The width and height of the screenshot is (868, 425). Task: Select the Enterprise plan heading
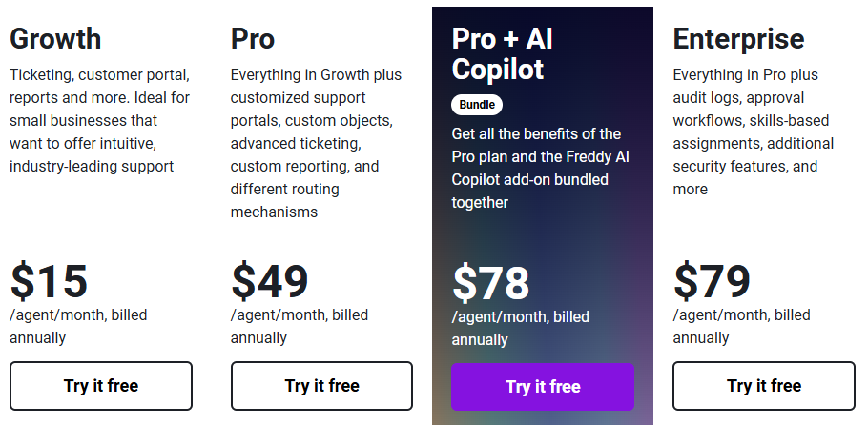coord(738,39)
